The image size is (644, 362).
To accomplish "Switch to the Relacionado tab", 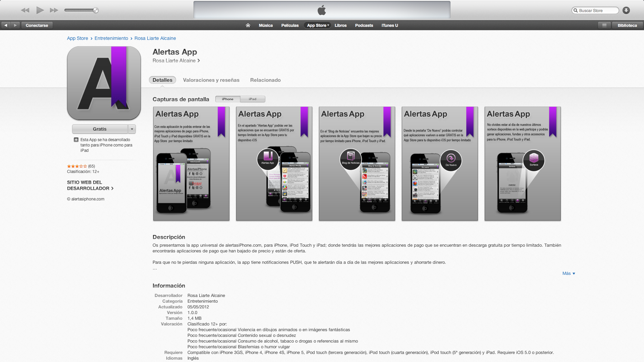I will [x=265, y=80].
